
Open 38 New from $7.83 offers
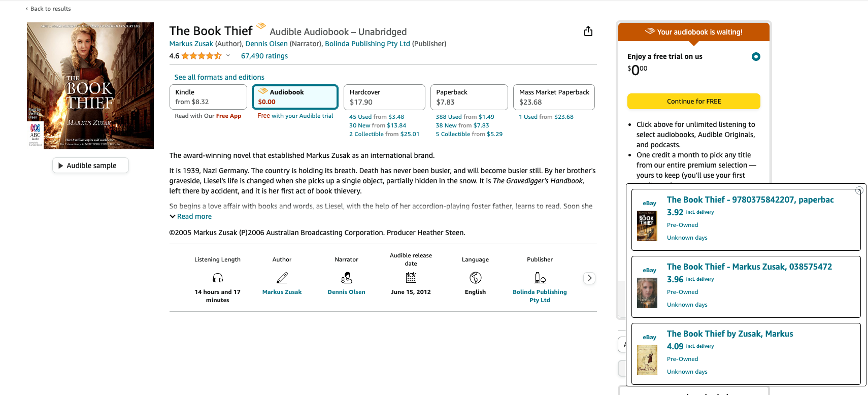point(462,125)
